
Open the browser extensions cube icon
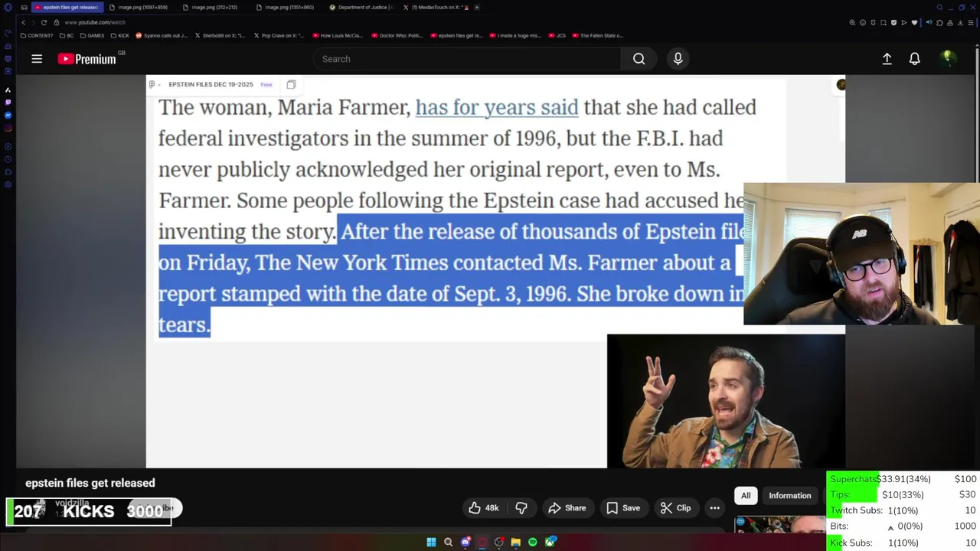(x=939, y=23)
